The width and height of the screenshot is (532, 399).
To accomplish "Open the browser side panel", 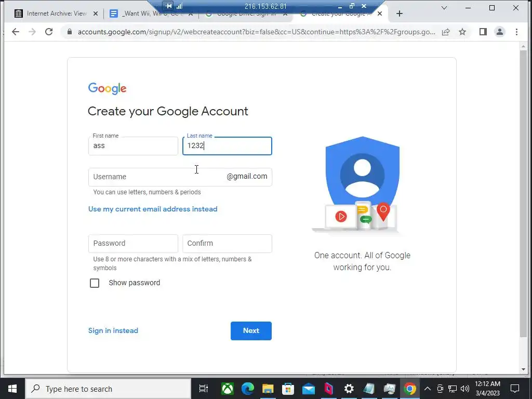I will coord(483,32).
